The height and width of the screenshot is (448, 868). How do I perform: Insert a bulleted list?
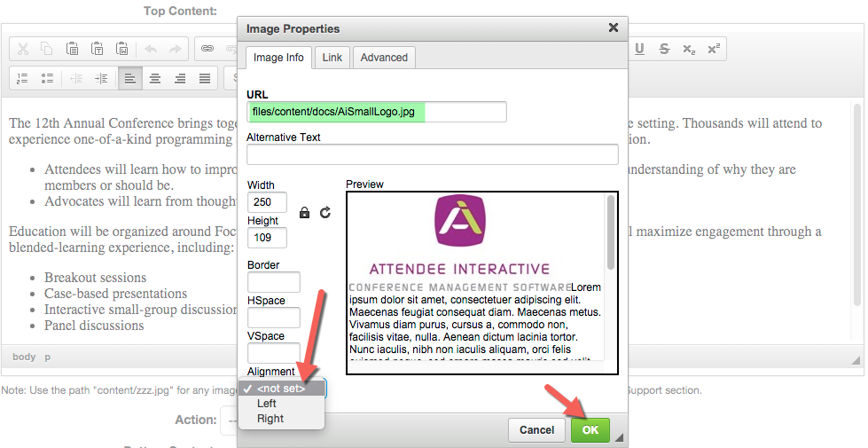pyautogui.click(x=48, y=79)
